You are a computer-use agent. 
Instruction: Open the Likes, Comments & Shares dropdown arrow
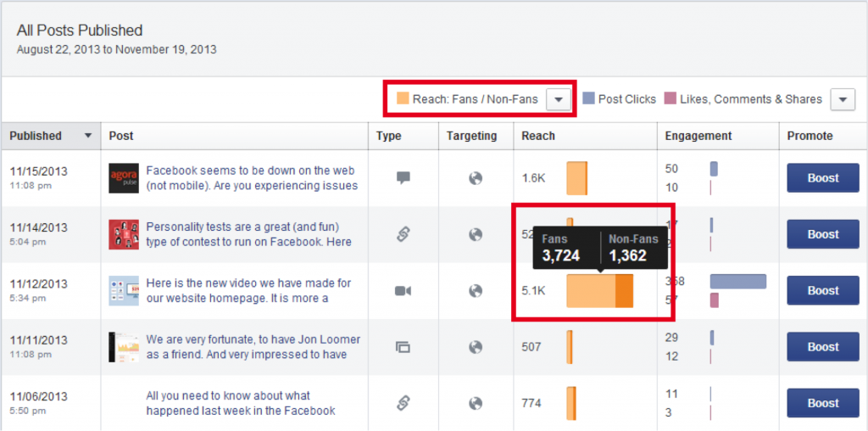[x=842, y=99]
